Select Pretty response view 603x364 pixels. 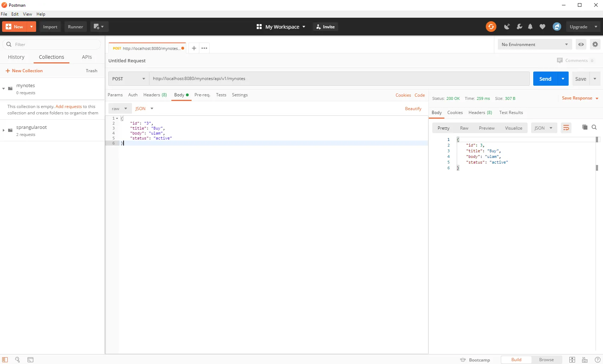[x=443, y=128]
